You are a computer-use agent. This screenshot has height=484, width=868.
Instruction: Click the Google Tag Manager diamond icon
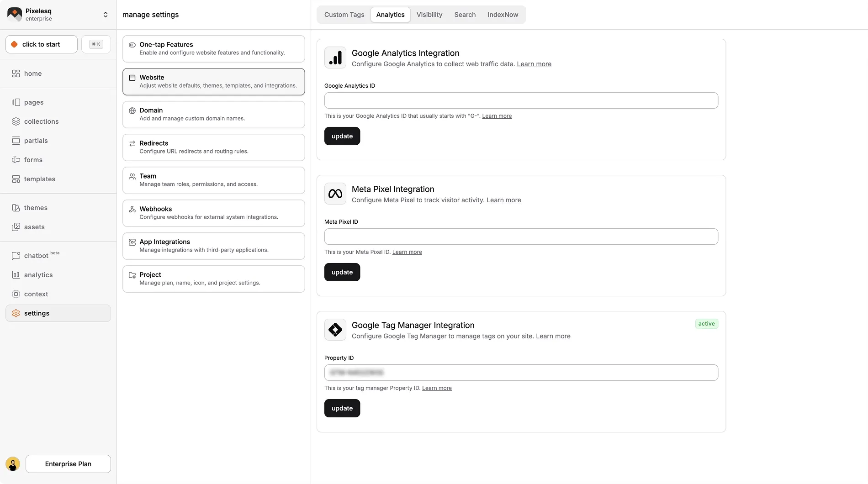[335, 330]
